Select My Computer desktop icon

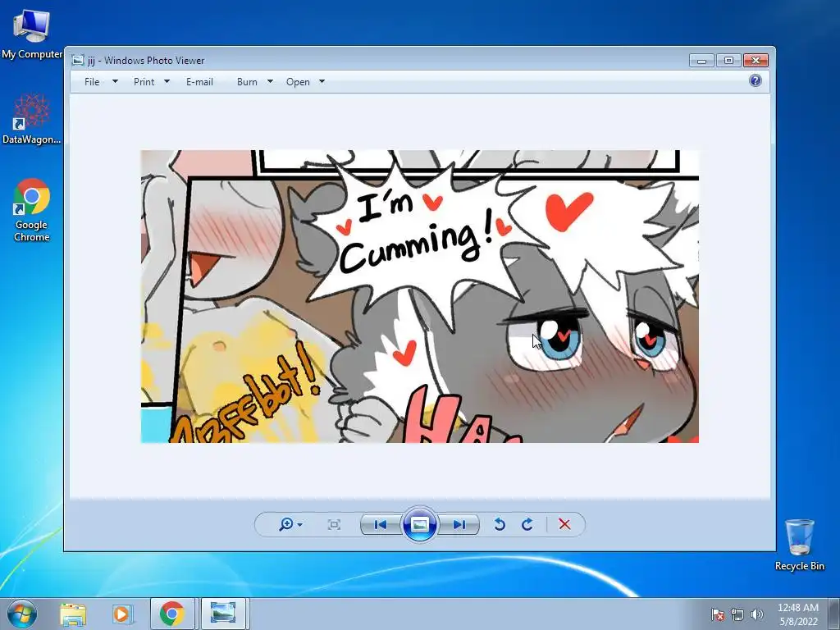[32, 34]
